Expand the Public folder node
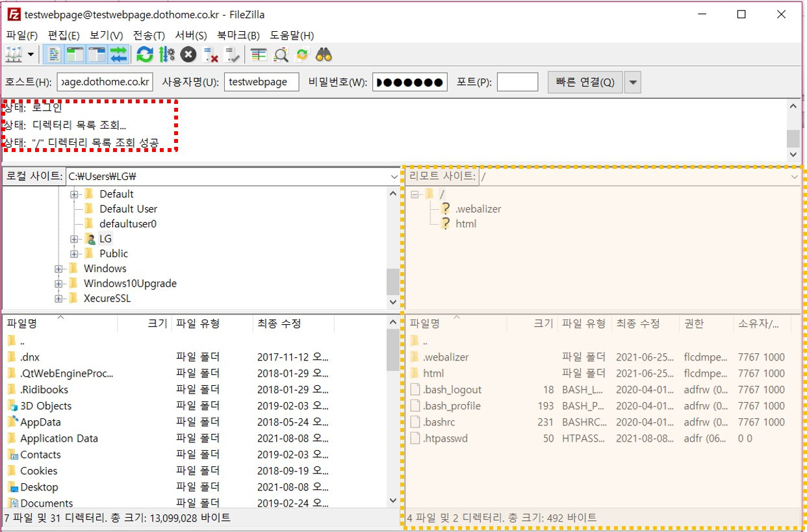 click(x=74, y=254)
